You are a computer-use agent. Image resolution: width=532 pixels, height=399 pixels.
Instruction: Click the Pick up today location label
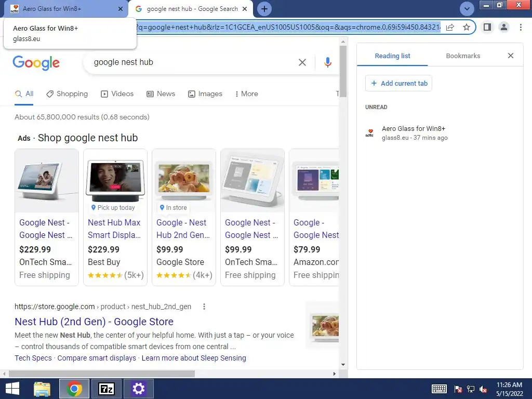113,208
